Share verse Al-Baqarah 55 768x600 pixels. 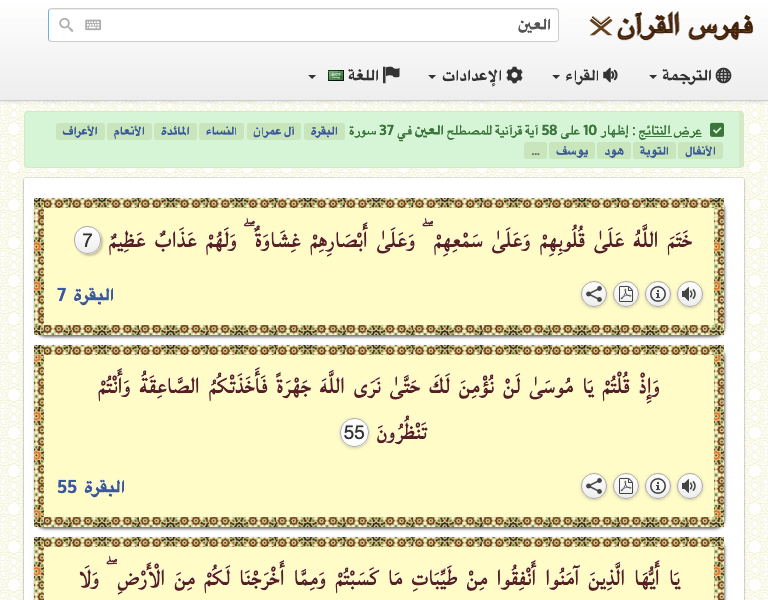coord(594,486)
